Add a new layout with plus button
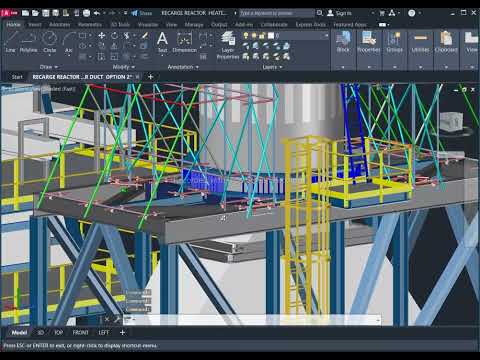The height and width of the screenshot is (360, 480). 122,332
